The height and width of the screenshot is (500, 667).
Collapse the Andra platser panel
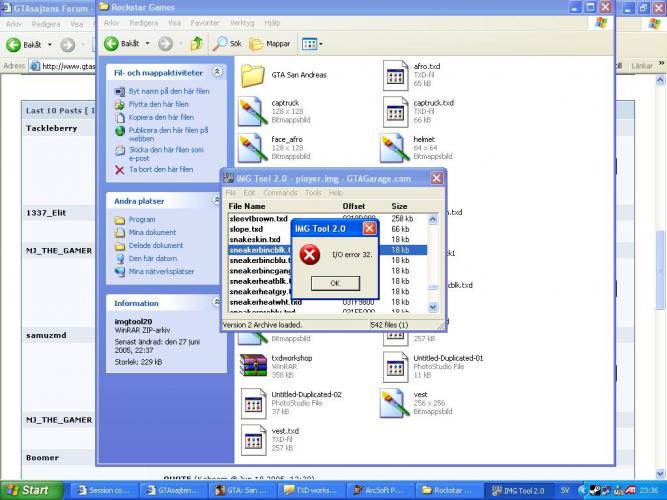217,200
